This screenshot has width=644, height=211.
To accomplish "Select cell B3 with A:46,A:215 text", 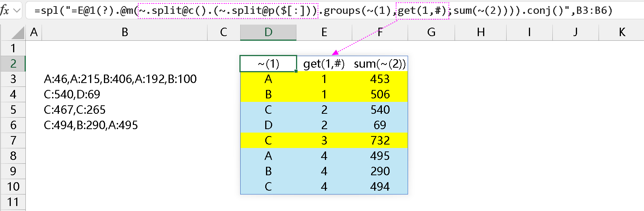I will pos(120,79).
